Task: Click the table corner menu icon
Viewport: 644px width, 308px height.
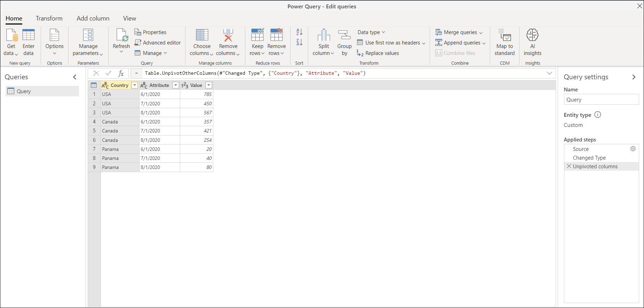Action: (x=94, y=85)
